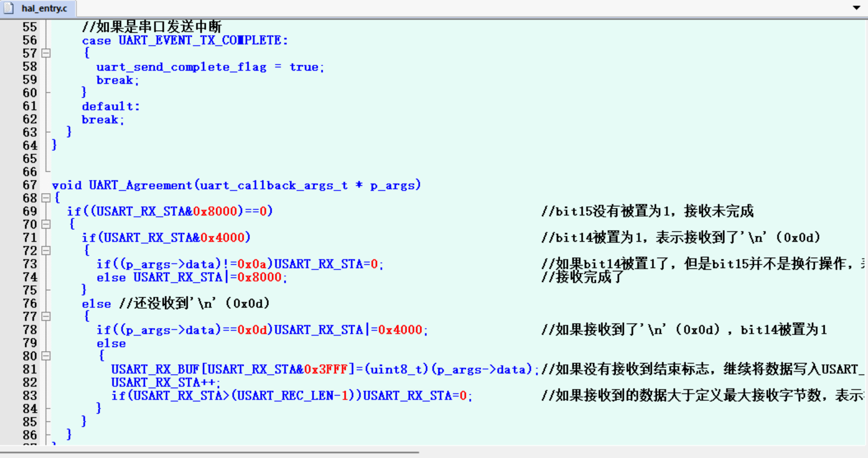Click the default: label on line 61
Image resolution: width=868 pixels, height=458 pixels.
(111, 106)
